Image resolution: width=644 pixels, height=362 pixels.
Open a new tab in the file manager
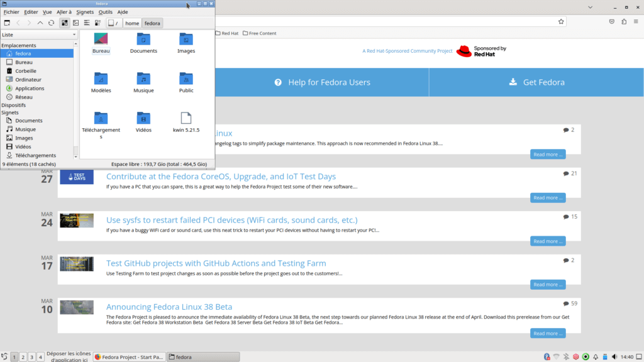pos(7,23)
